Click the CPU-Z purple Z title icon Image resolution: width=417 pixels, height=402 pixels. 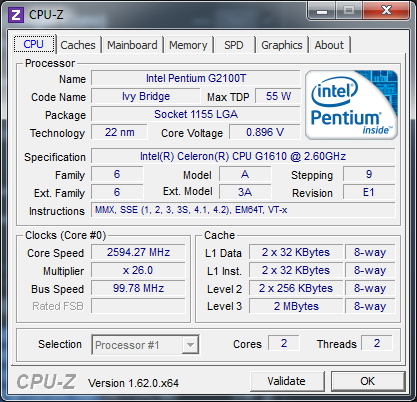click(x=15, y=15)
